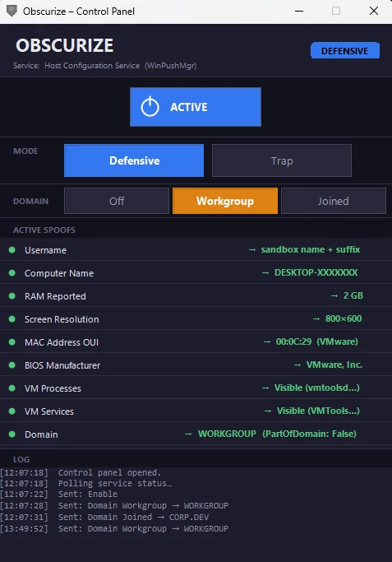The image size is (392, 562).
Task: Click the green status dot beside VM Services
Action: coord(12,411)
